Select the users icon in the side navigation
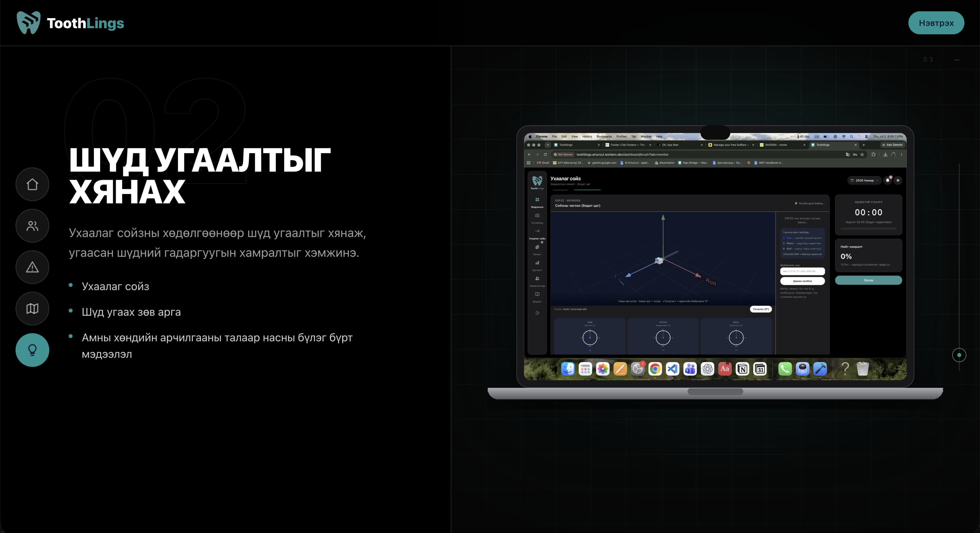 (x=32, y=226)
